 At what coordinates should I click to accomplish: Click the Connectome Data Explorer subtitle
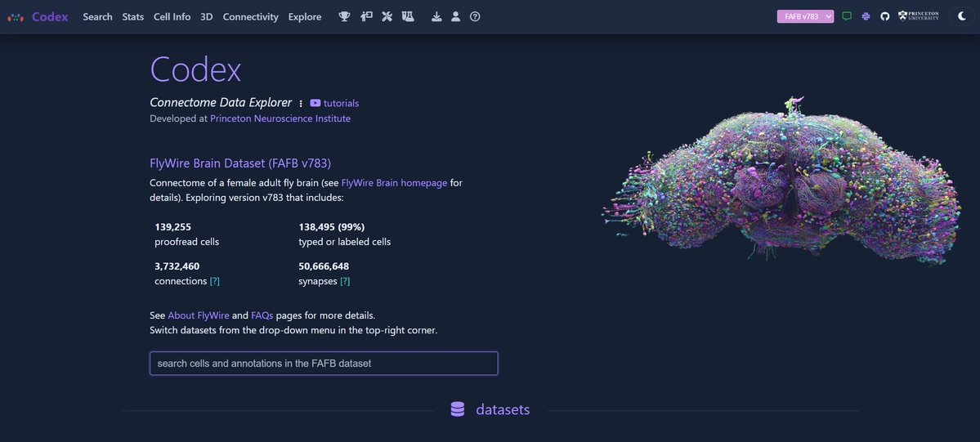click(x=221, y=102)
